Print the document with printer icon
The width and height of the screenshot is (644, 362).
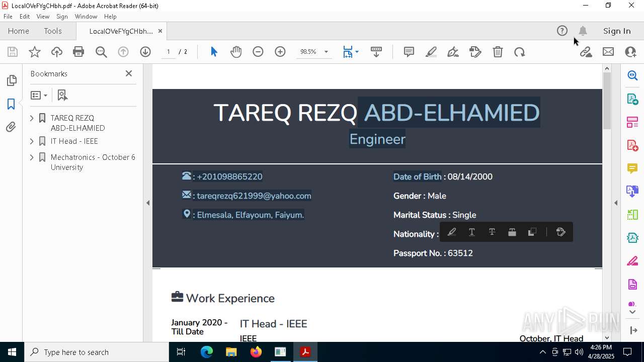coord(78,52)
